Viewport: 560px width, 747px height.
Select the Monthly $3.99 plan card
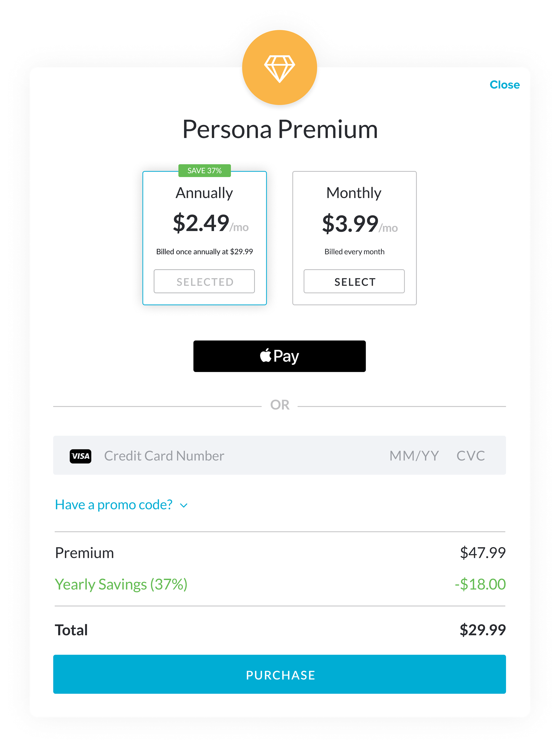coord(354,238)
